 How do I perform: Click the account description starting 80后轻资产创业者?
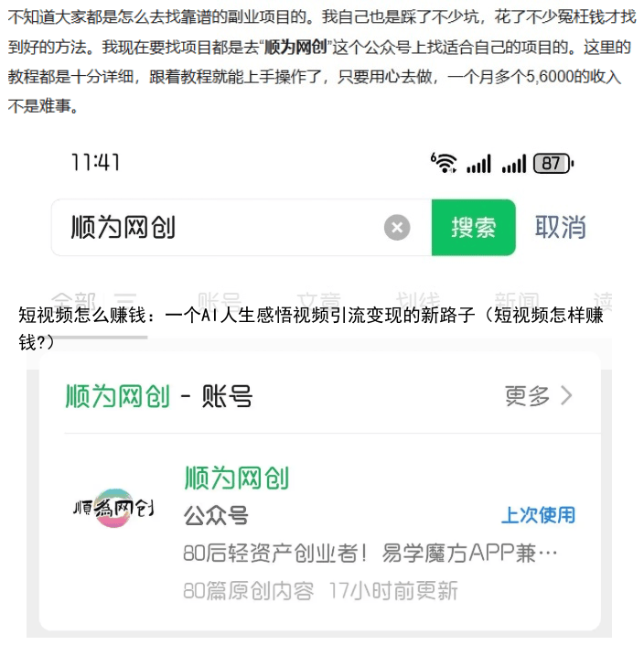point(370,554)
